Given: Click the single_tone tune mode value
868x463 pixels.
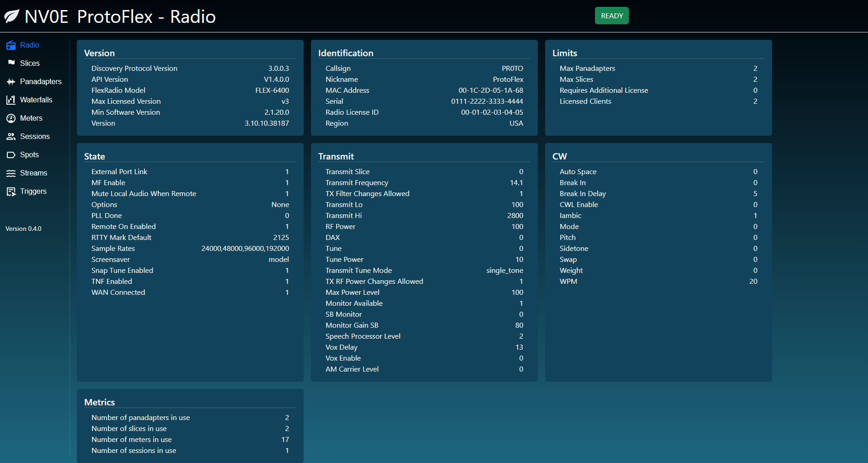Looking at the screenshot, I should tap(504, 271).
